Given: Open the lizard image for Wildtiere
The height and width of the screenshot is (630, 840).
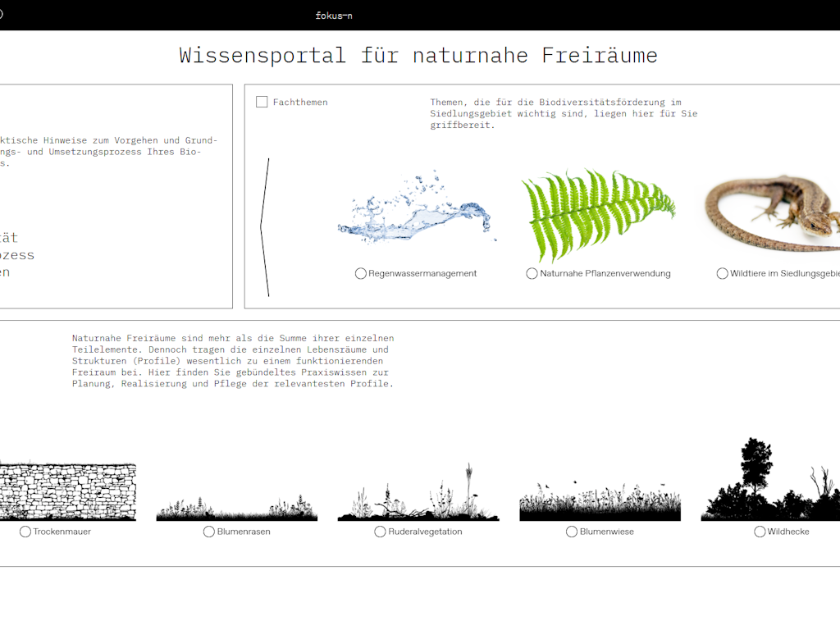Looking at the screenshot, I should [x=772, y=212].
